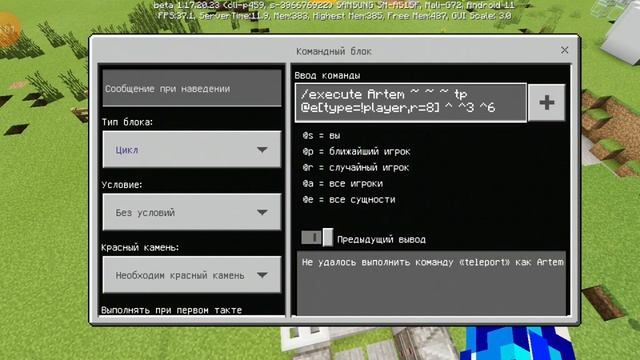Image resolution: width=640 pixels, height=360 pixels.
Task: Click the '@e = все сущности' hint
Action: click(x=349, y=200)
